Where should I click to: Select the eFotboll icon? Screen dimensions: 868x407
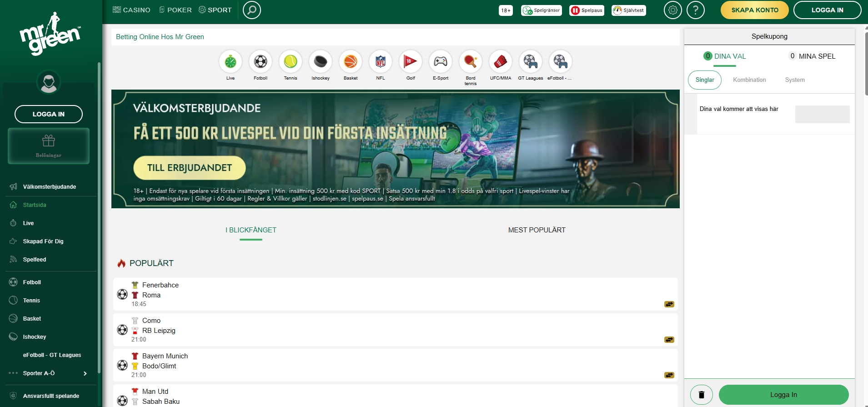(x=561, y=61)
